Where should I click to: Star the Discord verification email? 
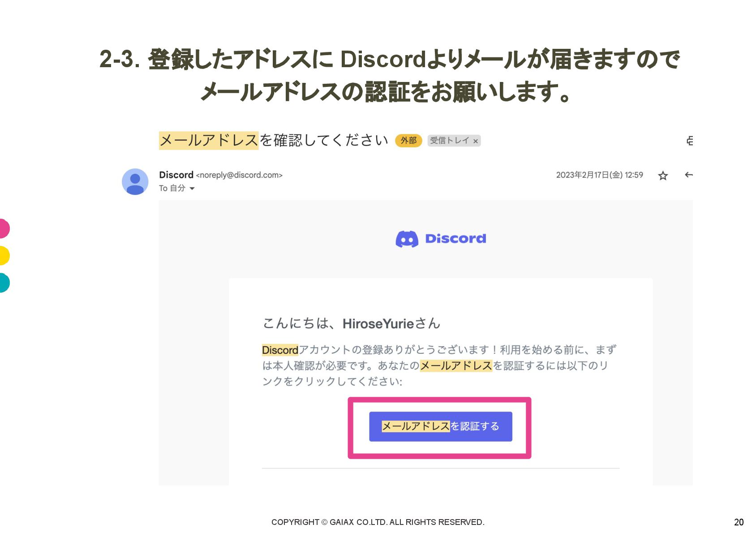point(663,176)
